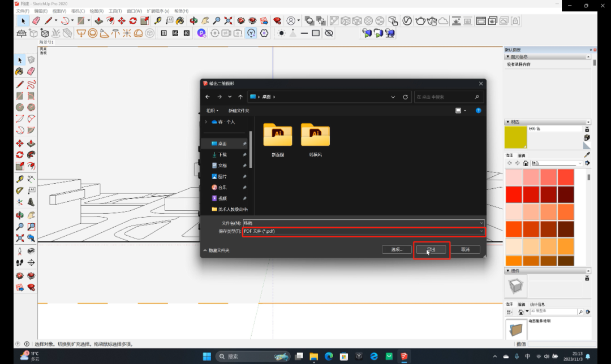Image resolution: width=611 pixels, height=364 pixels.
Task: Switch to the Edit tab in Materials panel
Action: pos(522,155)
